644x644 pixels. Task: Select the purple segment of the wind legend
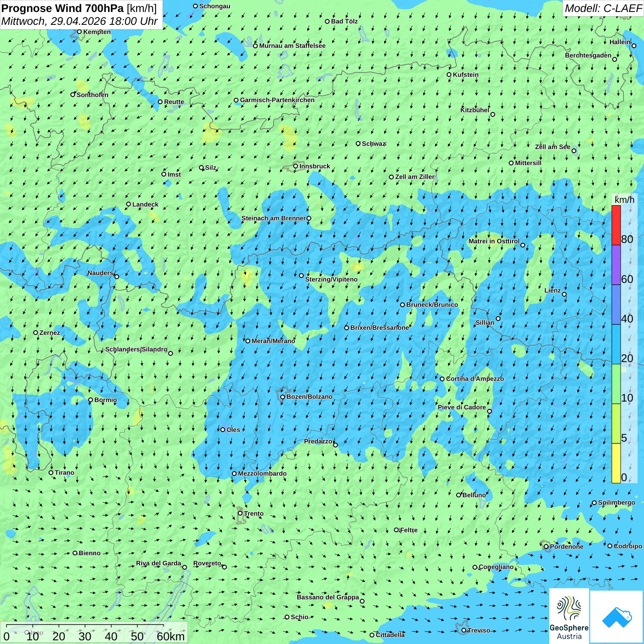(616, 265)
